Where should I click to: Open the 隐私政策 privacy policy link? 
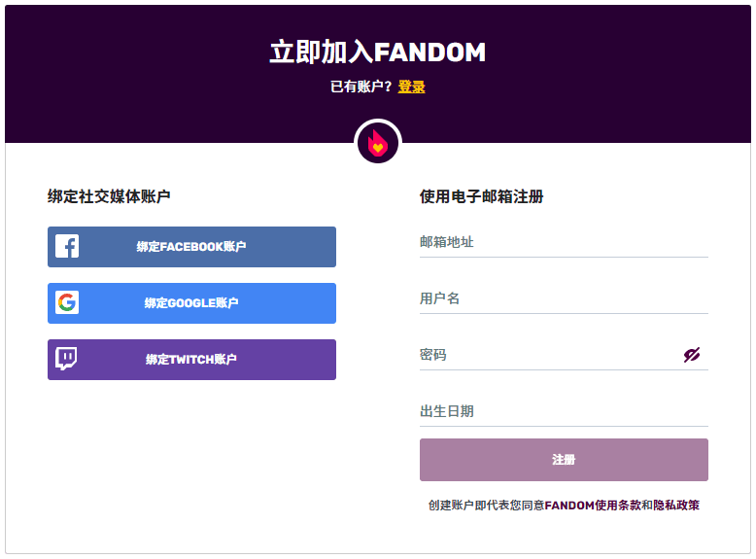[676, 506]
